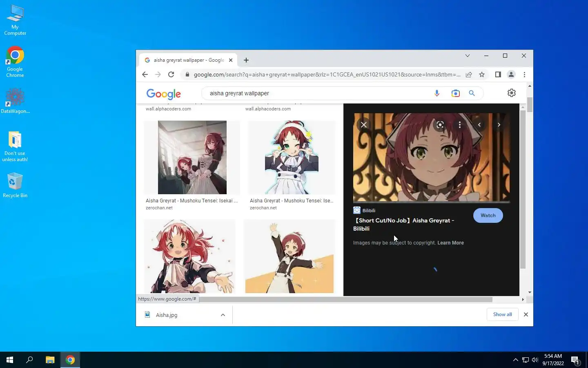This screenshot has width=588, height=368.
Task: Click Aisha Greyrat - Mushoku Tensei: Isekai caption
Action: click(192, 201)
